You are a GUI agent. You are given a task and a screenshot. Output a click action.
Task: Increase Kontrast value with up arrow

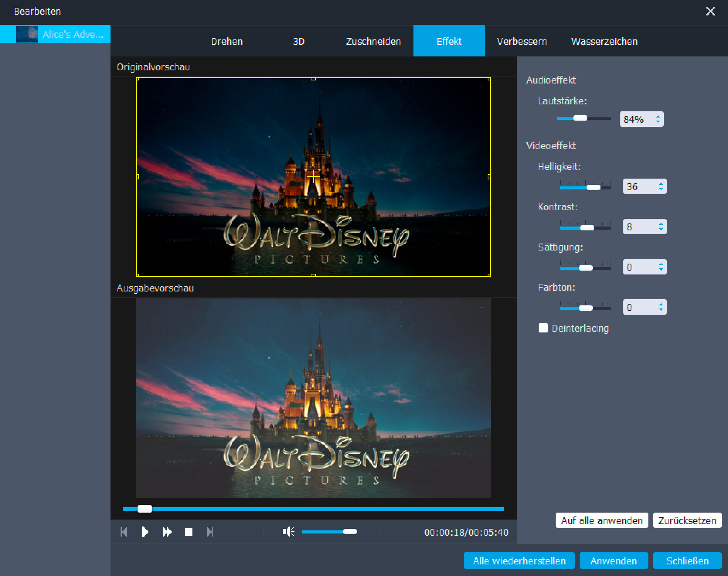(x=661, y=224)
